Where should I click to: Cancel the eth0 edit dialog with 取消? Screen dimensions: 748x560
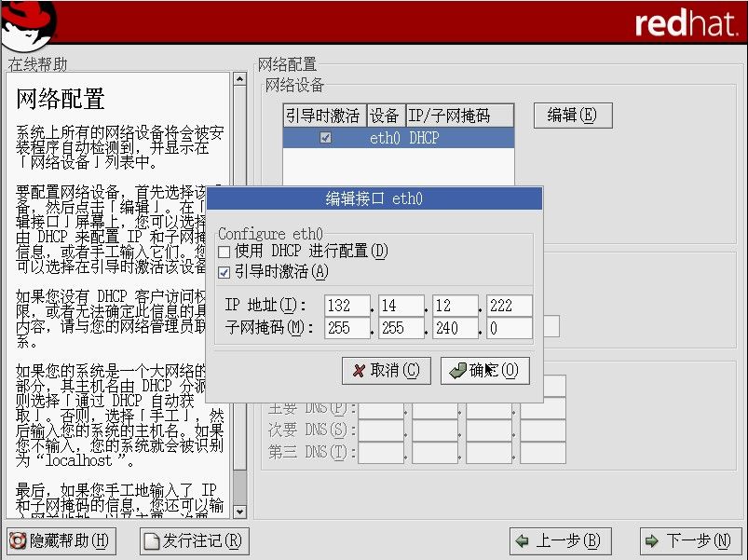click(386, 370)
